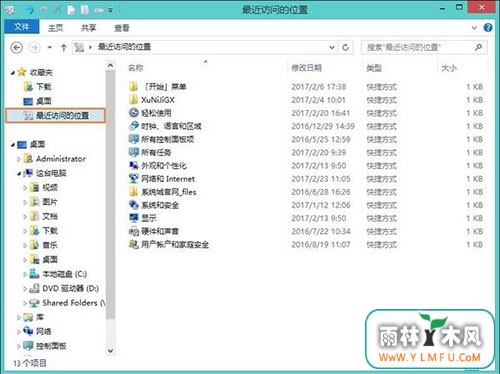The width and height of the screenshot is (500, 374).
Task: Click date 2017/2/23 11:05
Action: (x=321, y=179)
